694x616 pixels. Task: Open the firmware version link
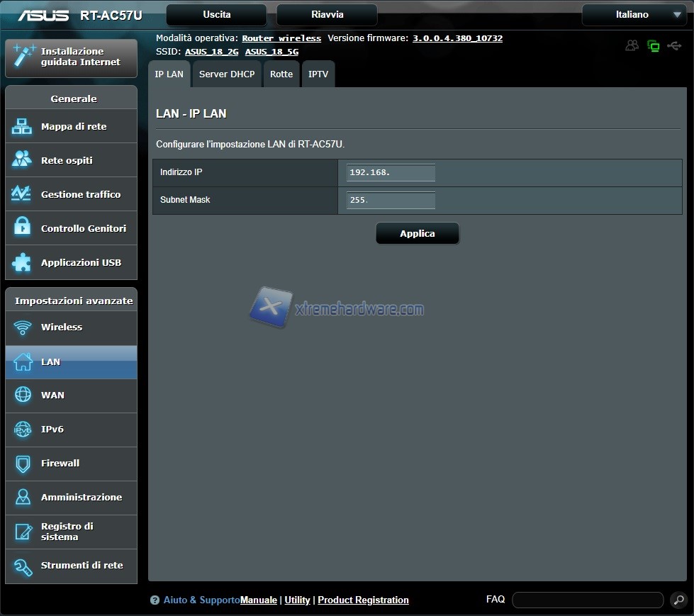(x=457, y=38)
